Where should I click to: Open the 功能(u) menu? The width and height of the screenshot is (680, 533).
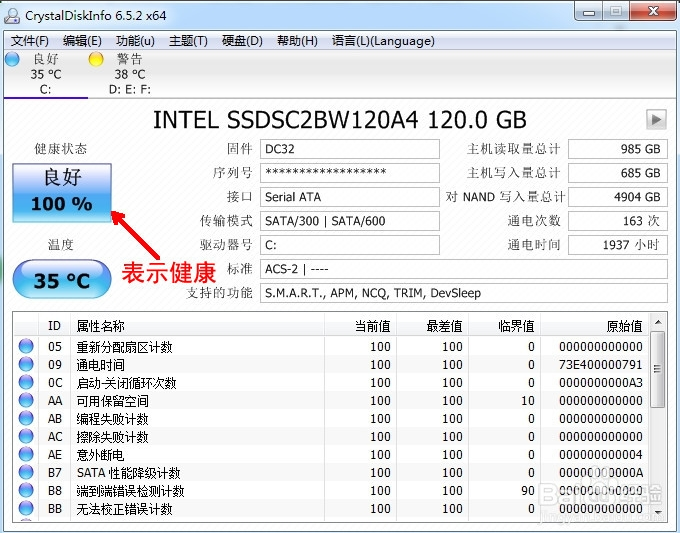135,41
